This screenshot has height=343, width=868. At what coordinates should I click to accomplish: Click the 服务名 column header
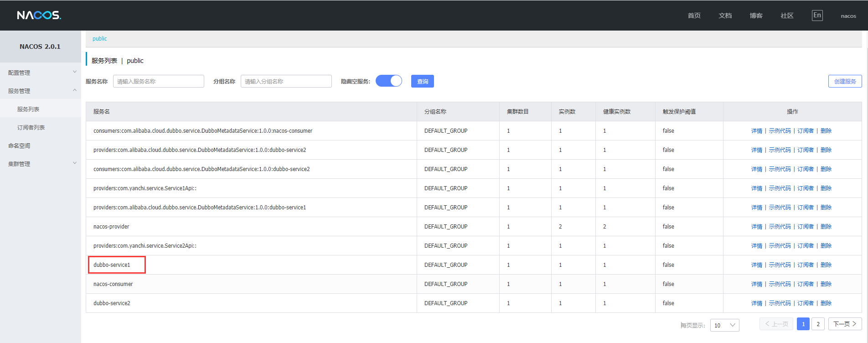click(x=102, y=111)
